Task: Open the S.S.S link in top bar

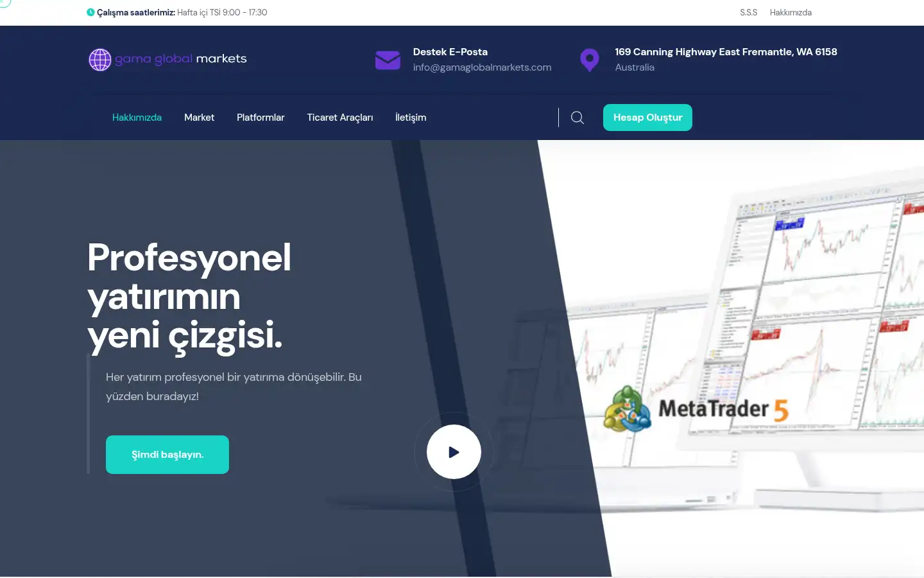Action: point(748,12)
